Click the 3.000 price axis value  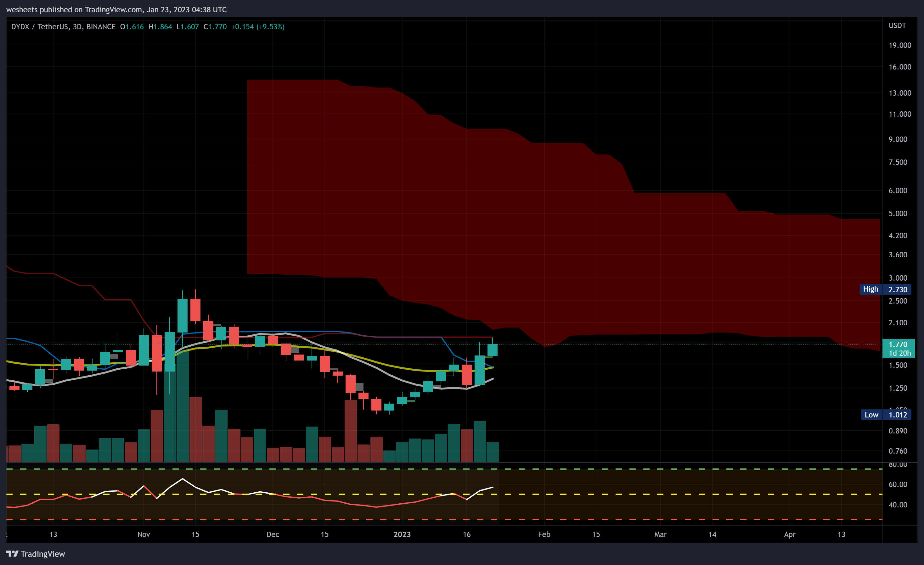(898, 278)
